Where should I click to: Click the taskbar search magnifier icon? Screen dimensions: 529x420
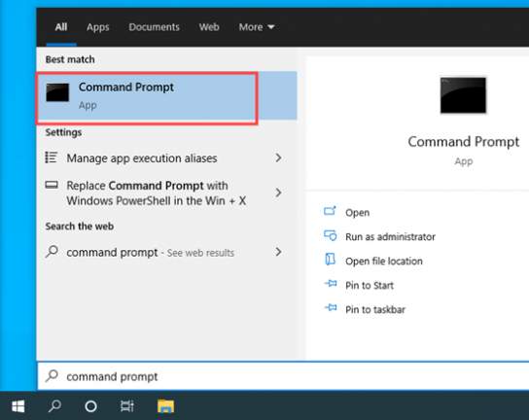point(54,405)
